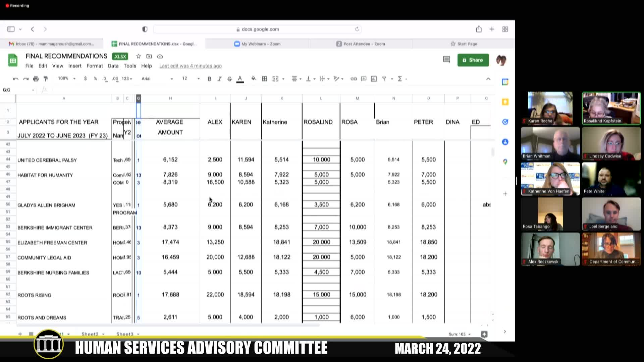
Task: Switch to Inbox Gmail browser tab
Action: [x=51, y=44]
